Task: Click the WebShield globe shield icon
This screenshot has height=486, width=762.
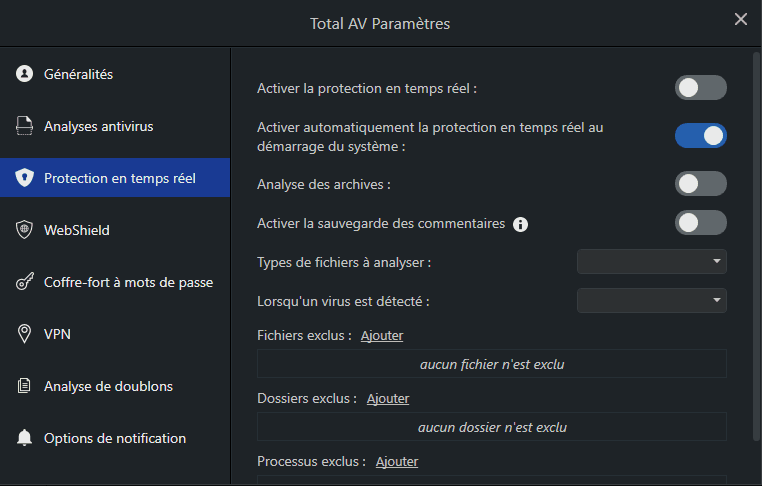Action: point(25,230)
